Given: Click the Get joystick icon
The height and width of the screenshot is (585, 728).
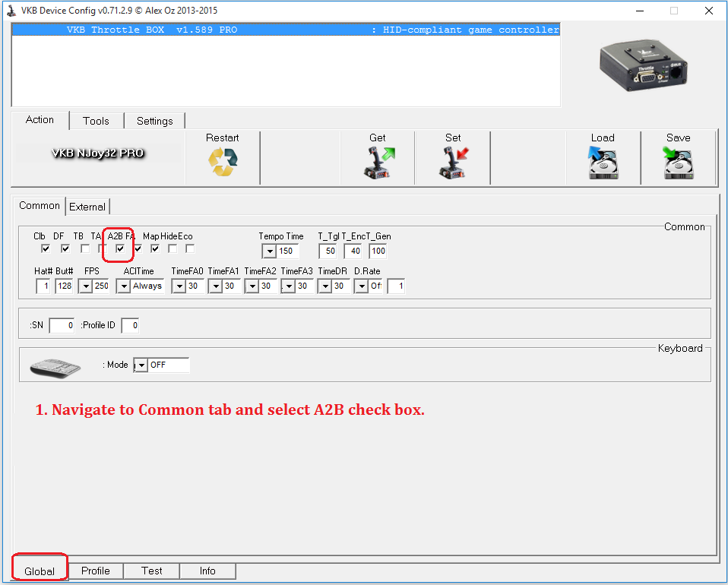Looking at the screenshot, I should (x=378, y=163).
